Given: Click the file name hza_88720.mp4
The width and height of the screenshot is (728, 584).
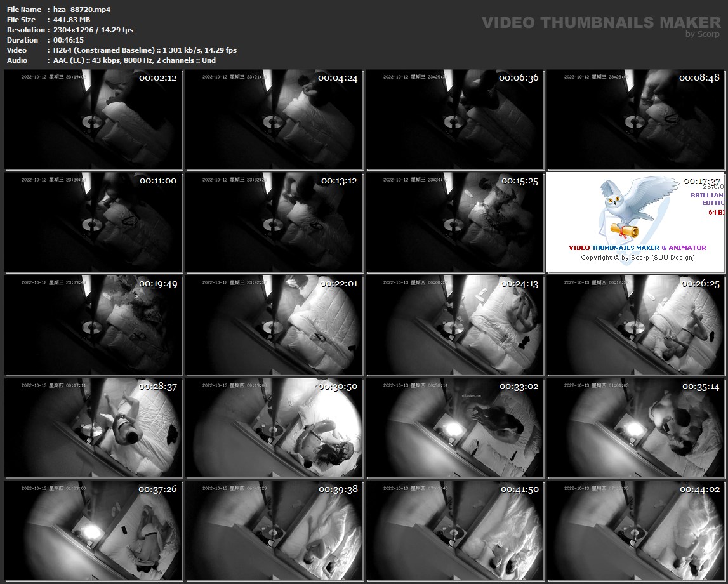Looking at the screenshot, I should tap(82, 10).
